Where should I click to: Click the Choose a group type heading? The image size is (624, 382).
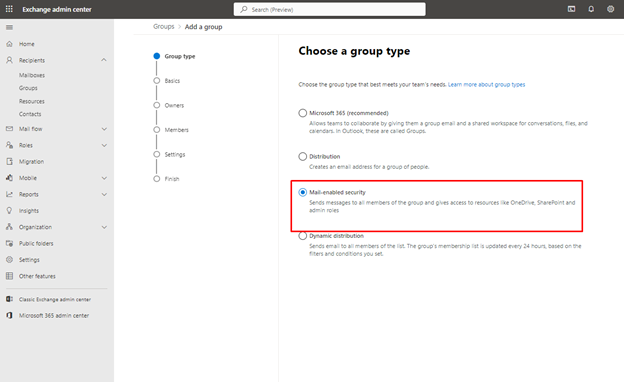(x=354, y=51)
